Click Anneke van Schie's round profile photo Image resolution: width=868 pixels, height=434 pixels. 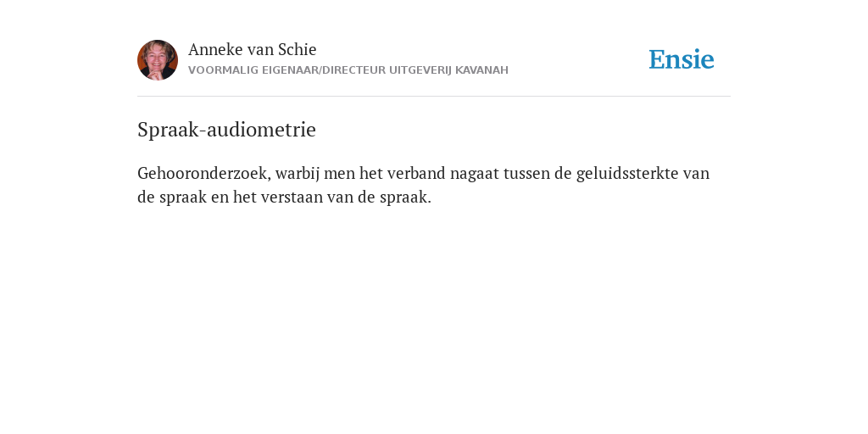[158, 60]
